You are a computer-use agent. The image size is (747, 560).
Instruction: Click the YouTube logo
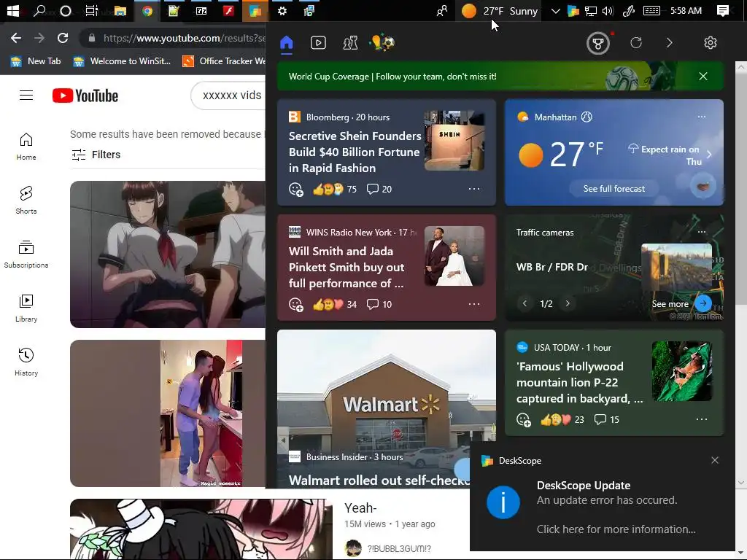[x=85, y=96]
